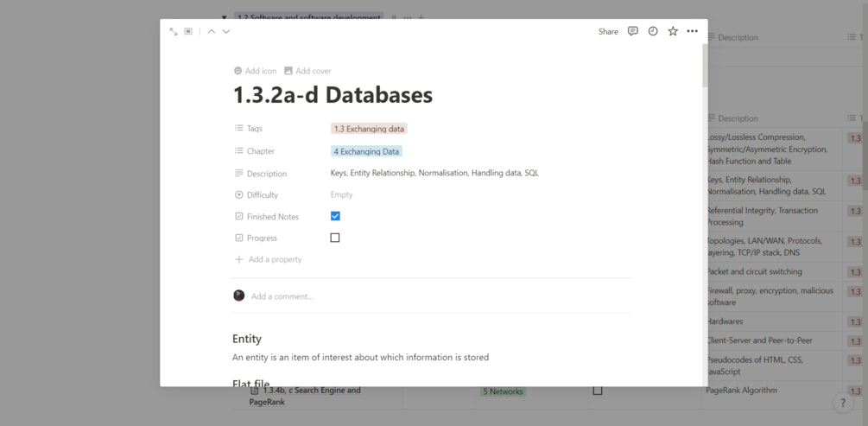Select the 4 Exchanging Data chapter tag

366,151
